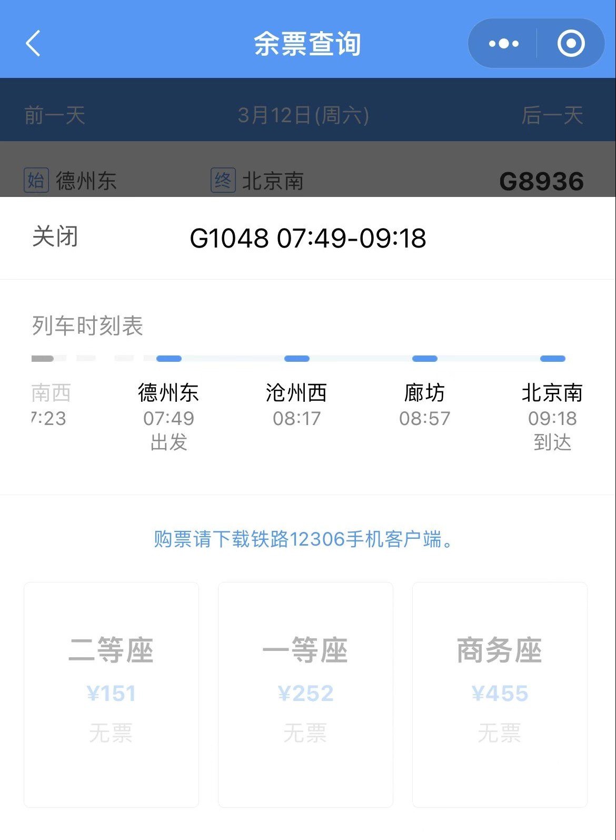616x840 pixels.
Task: Open the date 3月12日(周六) picker
Action: point(303,115)
